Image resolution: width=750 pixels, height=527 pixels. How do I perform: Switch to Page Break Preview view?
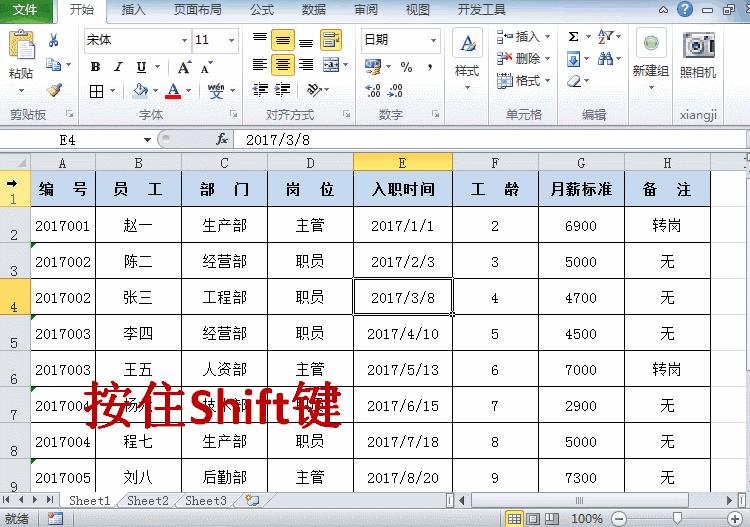[551, 518]
